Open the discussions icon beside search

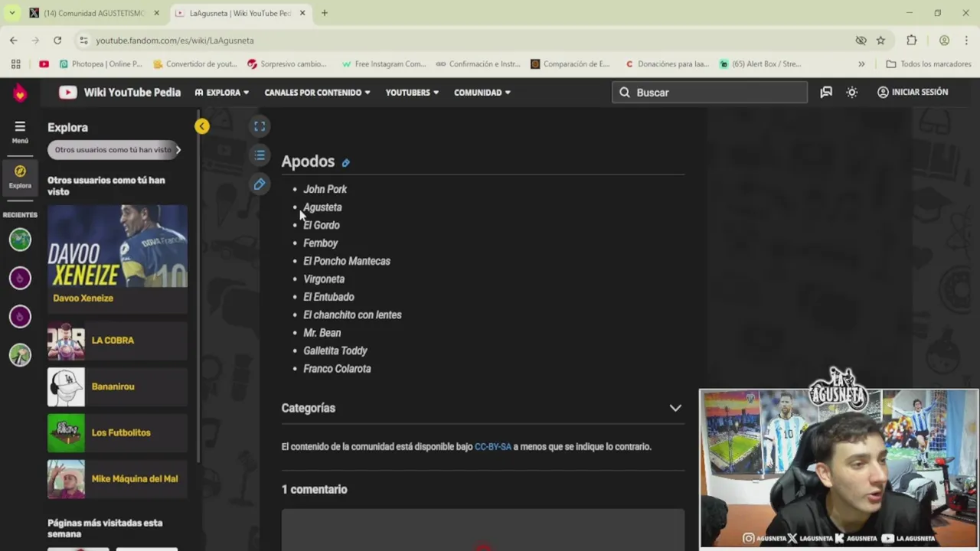click(x=826, y=93)
